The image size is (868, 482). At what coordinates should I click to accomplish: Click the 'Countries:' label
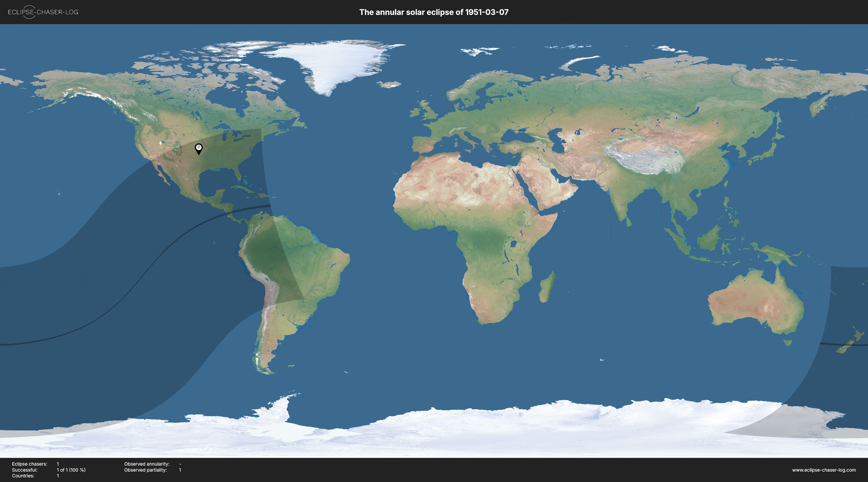pyautogui.click(x=23, y=476)
